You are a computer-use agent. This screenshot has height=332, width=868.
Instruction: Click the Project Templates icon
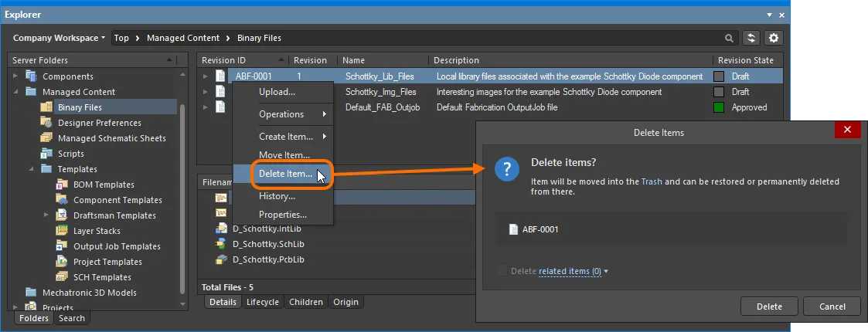63,263
